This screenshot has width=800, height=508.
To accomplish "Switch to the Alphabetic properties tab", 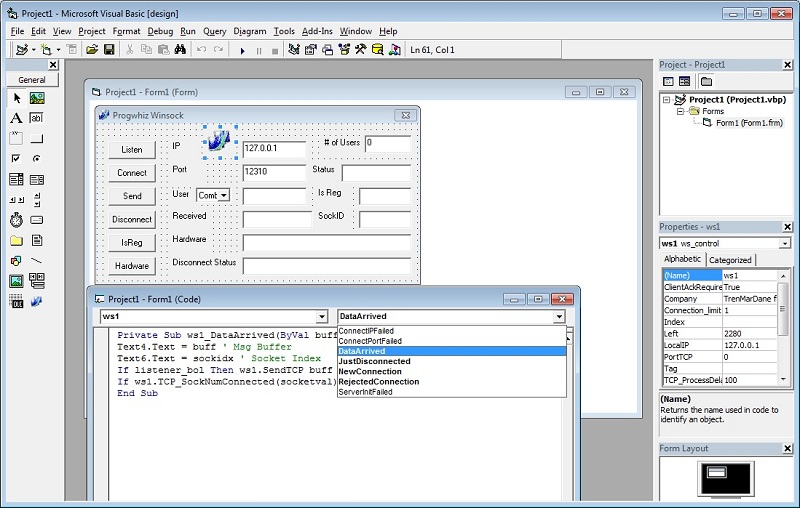I will tap(682, 259).
